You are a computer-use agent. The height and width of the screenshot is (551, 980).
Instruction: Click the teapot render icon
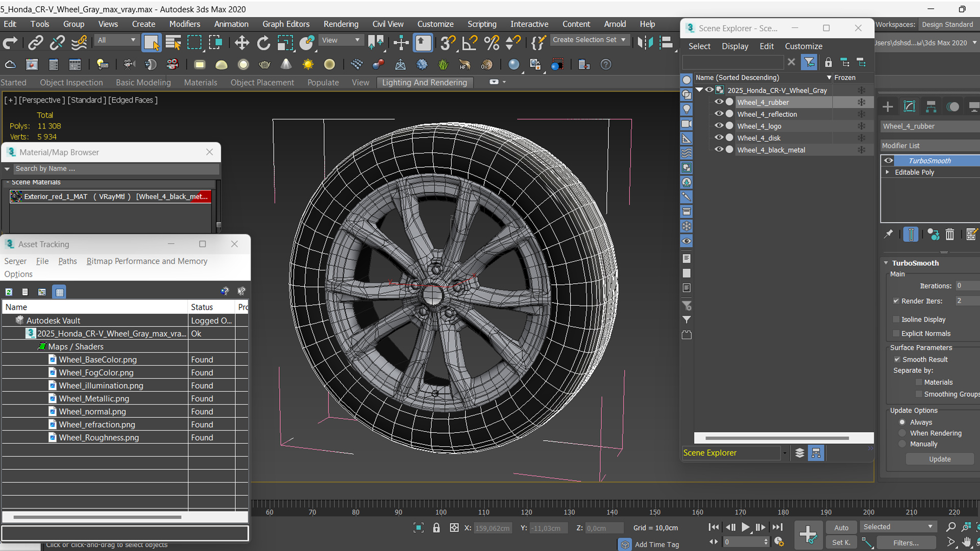(264, 65)
